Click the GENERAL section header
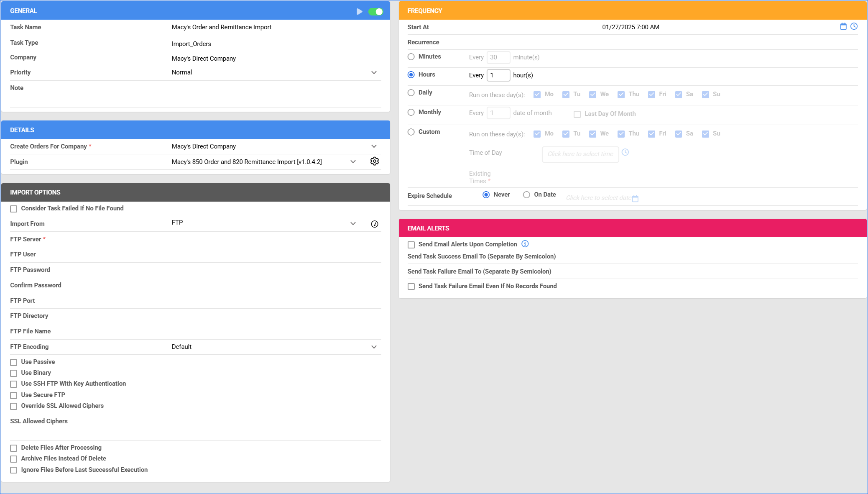 click(x=196, y=11)
